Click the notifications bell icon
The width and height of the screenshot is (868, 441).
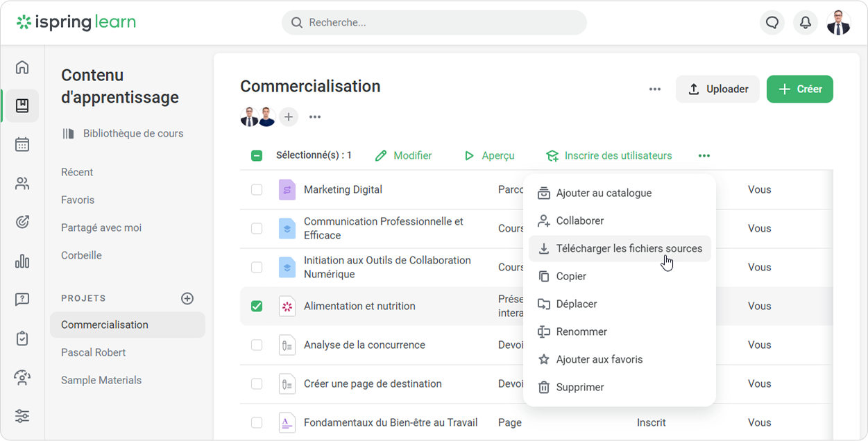(x=805, y=23)
